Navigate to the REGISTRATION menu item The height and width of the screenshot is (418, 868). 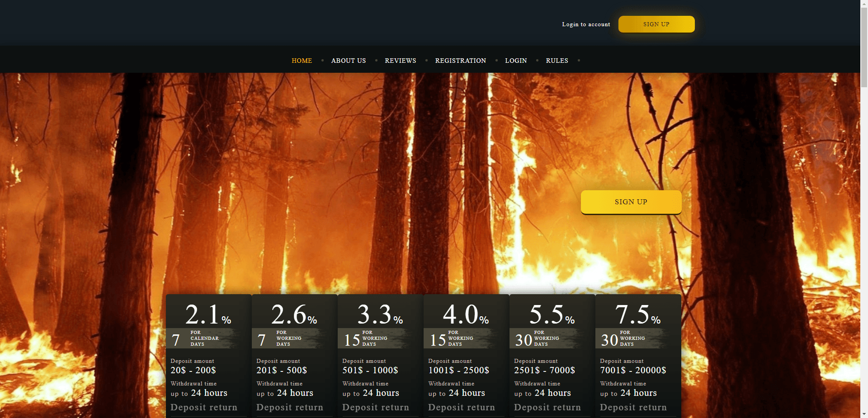point(460,61)
